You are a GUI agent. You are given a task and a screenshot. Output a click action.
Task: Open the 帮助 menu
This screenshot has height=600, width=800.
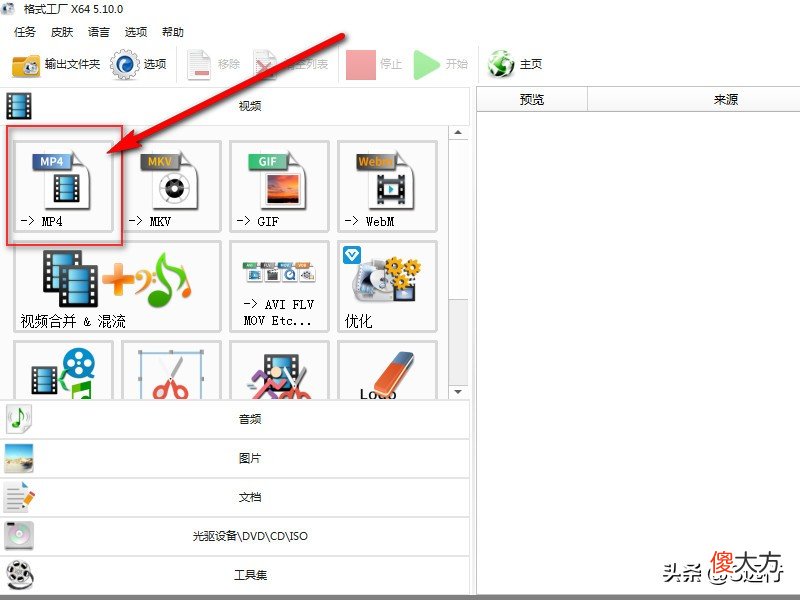[172, 32]
